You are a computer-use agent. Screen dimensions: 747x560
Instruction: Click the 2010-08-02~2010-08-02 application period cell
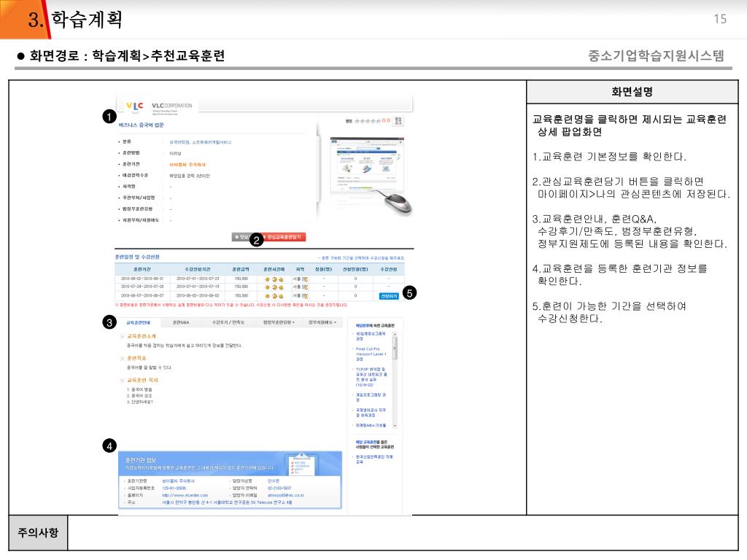pyautogui.click(x=198, y=296)
